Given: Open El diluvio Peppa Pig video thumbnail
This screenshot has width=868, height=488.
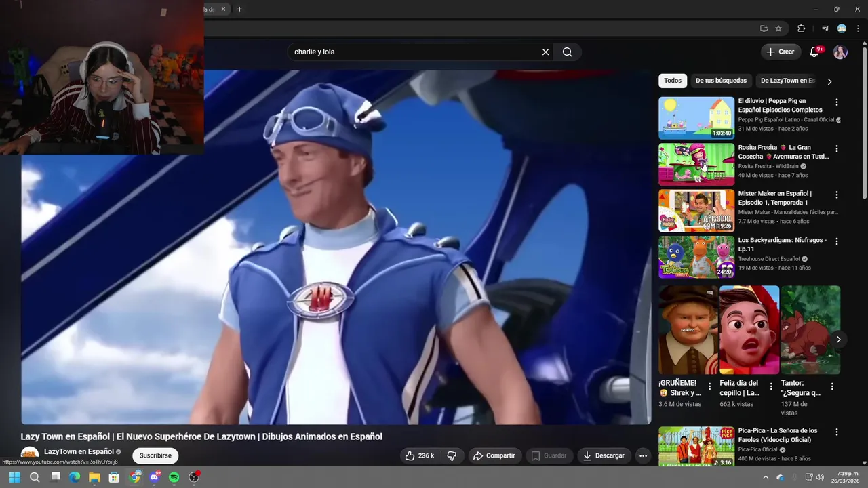Looking at the screenshot, I should (x=696, y=118).
